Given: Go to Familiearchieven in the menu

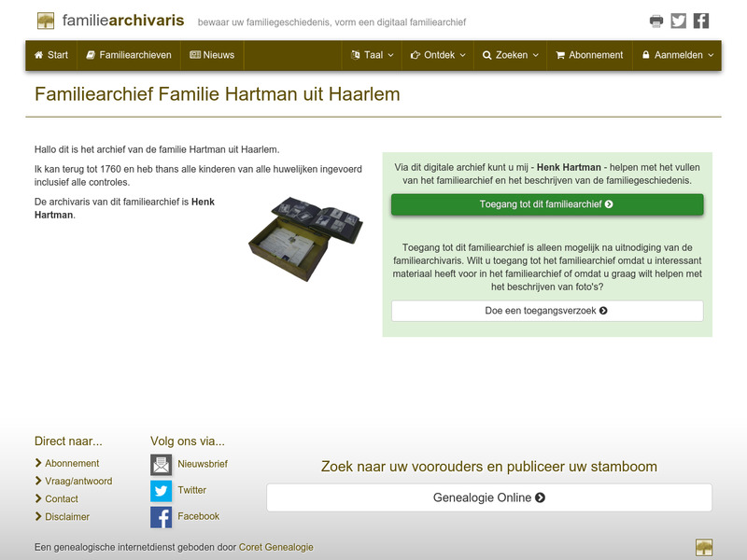Looking at the screenshot, I should (x=128, y=55).
